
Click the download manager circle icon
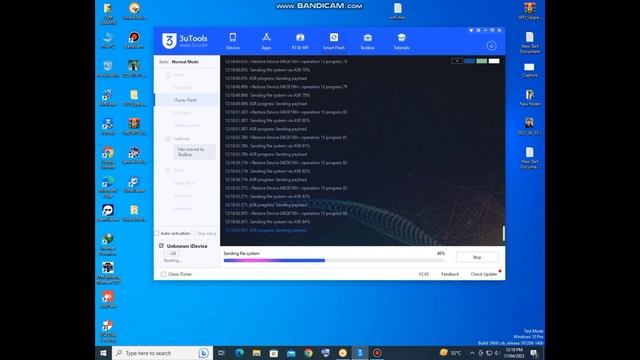pyautogui.click(x=491, y=45)
